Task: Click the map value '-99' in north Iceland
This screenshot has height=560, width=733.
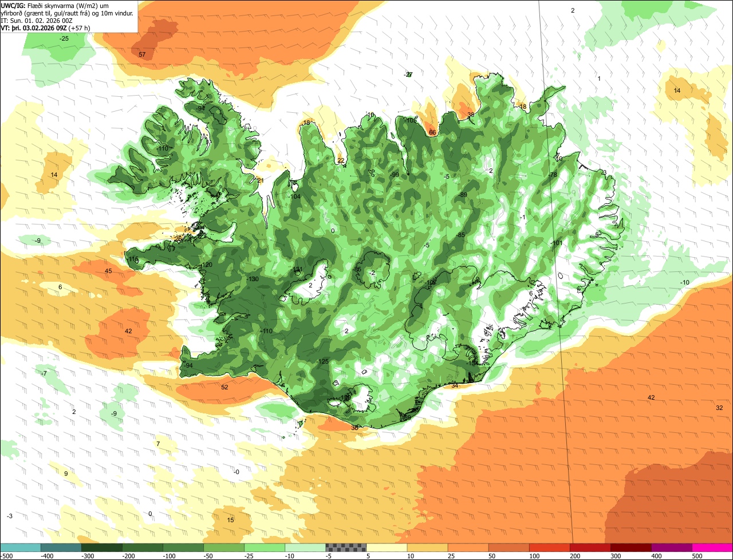Action: pos(394,175)
